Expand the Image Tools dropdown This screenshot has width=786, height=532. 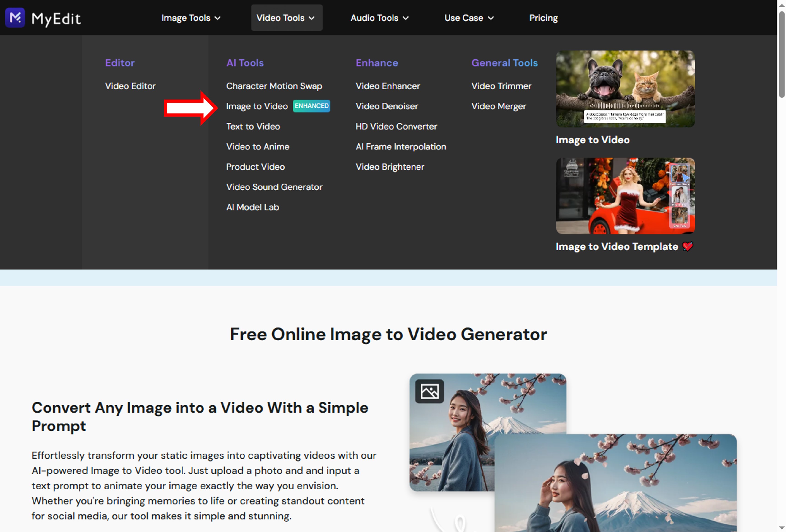coord(191,18)
